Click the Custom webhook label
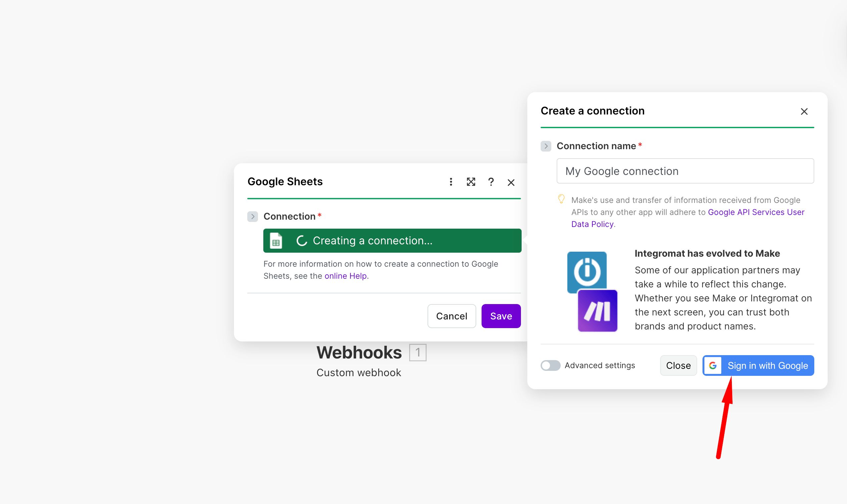Viewport: 847px width, 504px height. (359, 372)
